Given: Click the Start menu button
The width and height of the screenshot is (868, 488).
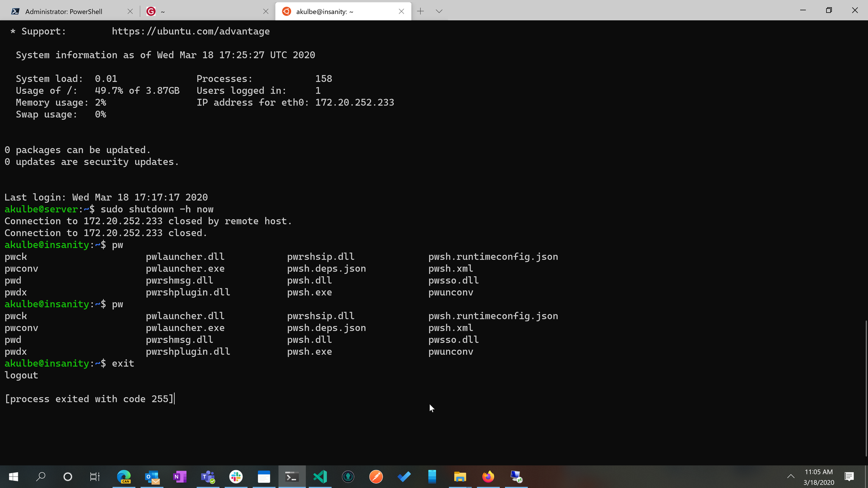Looking at the screenshot, I should click(x=13, y=477).
